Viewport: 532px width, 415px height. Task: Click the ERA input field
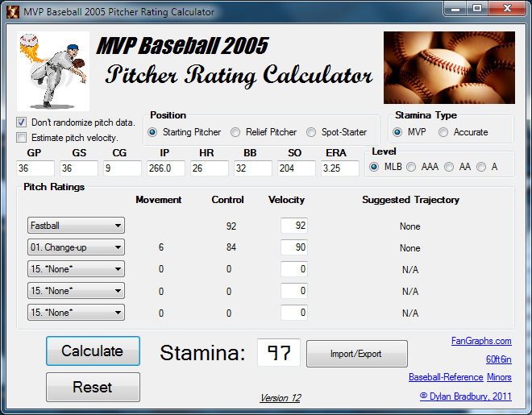coord(340,168)
